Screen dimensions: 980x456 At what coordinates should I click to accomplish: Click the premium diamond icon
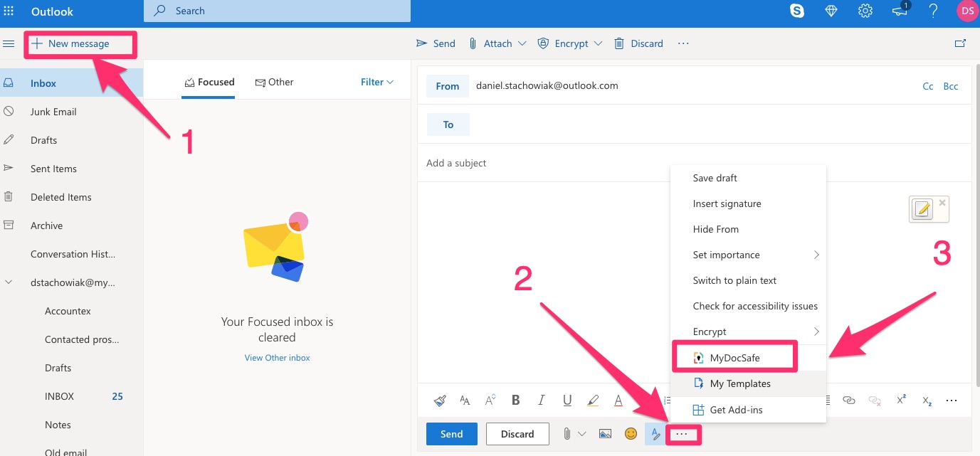tap(831, 11)
